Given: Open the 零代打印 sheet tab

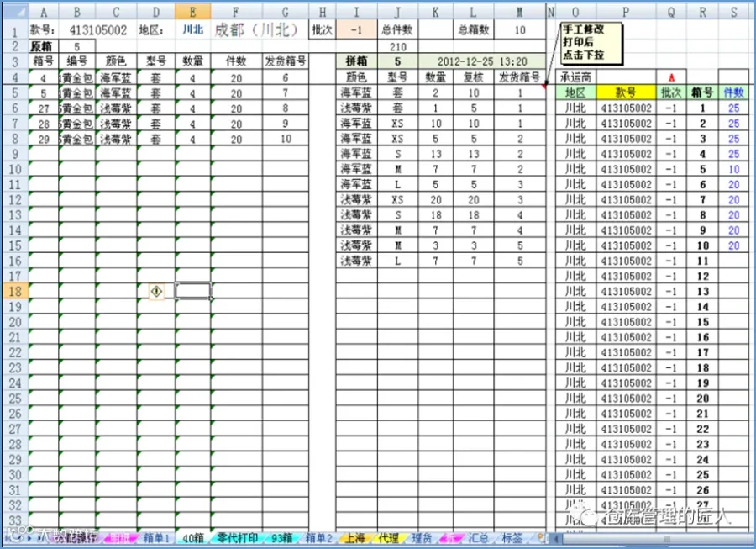Looking at the screenshot, I should click(x=237, y=537).
